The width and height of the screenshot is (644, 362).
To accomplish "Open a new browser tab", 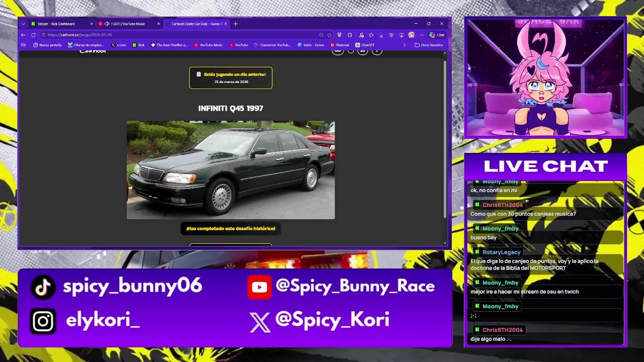I will click(x=235, y=24).
